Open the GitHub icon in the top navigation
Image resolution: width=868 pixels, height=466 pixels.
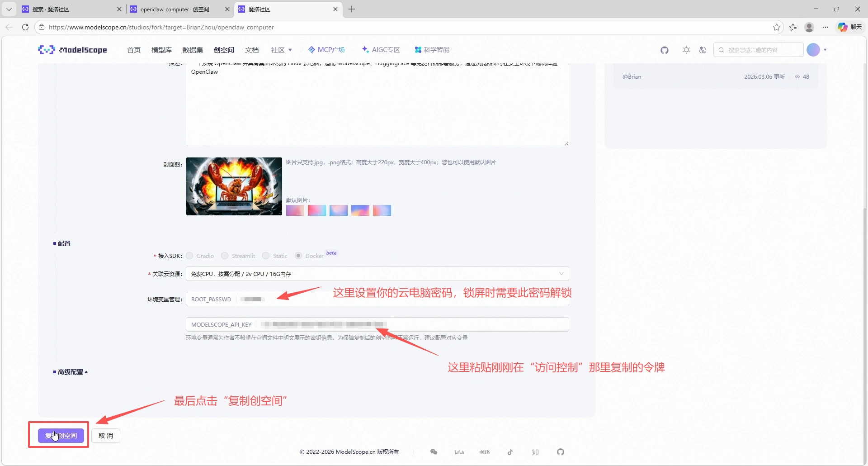point(664,50)
